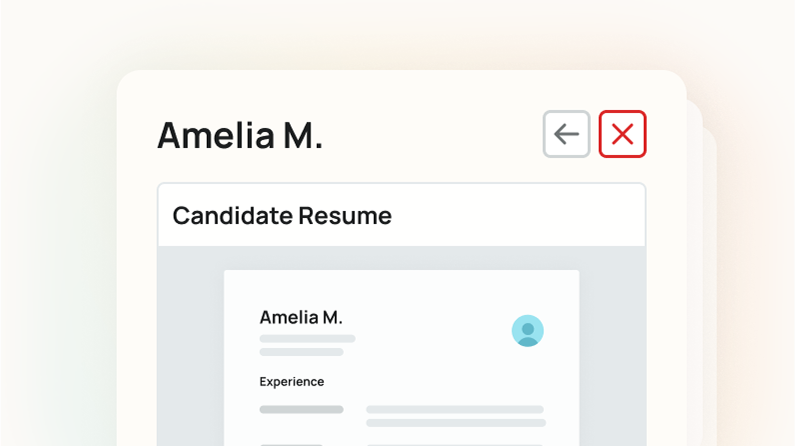The height and width of the screenshot is (446, 795).
Task: Close the candidate card with red X
Action: tap(622, 134)
